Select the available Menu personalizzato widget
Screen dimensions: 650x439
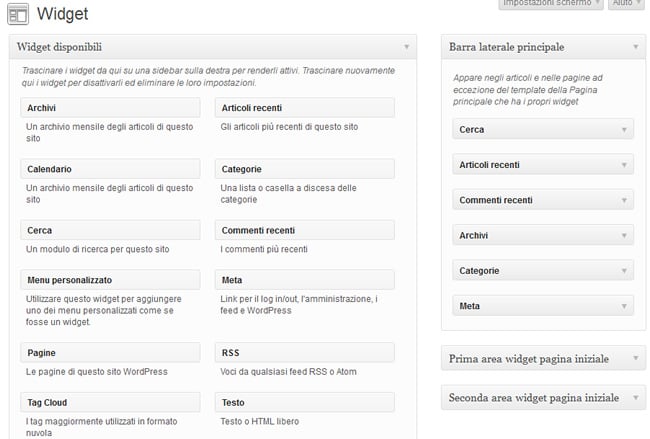[110, 280]
